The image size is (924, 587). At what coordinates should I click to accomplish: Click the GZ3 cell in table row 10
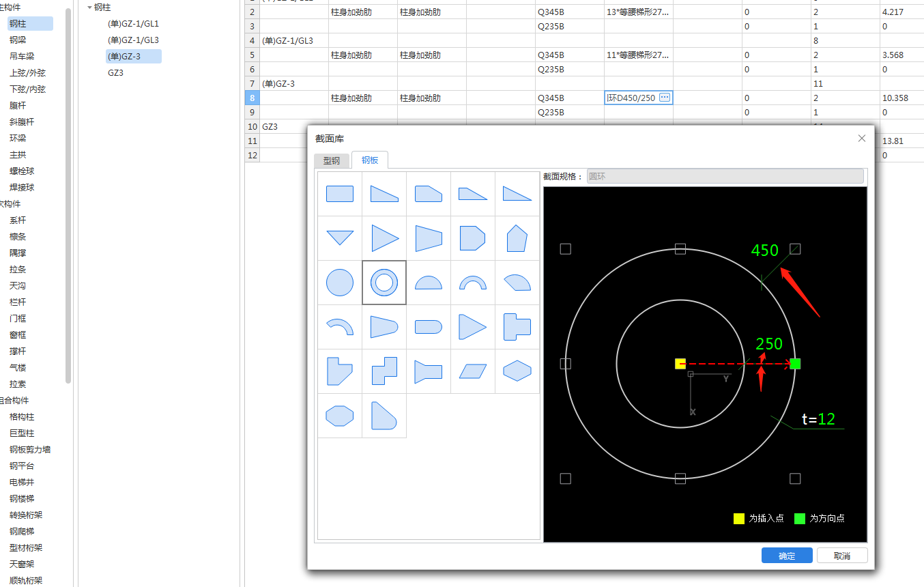pos(283,126)
